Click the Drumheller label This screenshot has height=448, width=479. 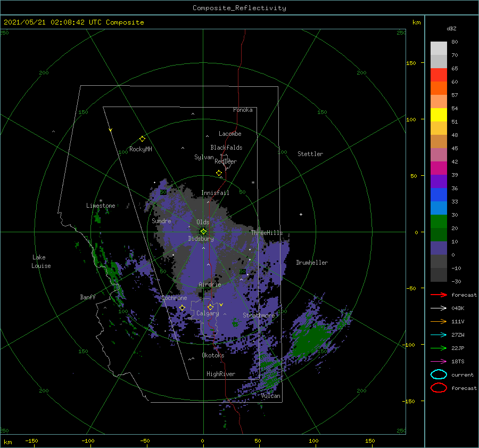point(312,263)
